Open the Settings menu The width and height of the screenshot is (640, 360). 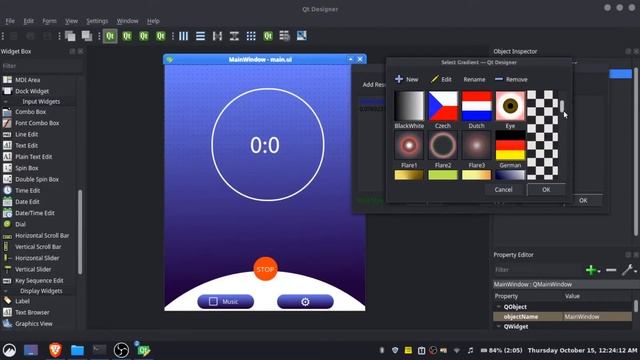tap(97, 21)
